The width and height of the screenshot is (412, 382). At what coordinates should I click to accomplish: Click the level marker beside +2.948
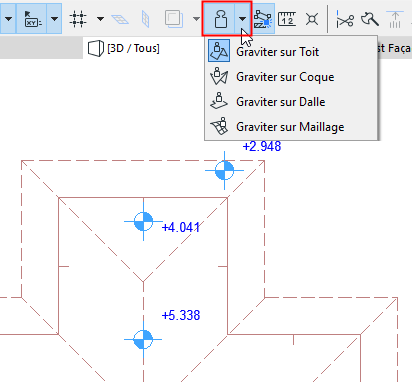coord(224,170)
